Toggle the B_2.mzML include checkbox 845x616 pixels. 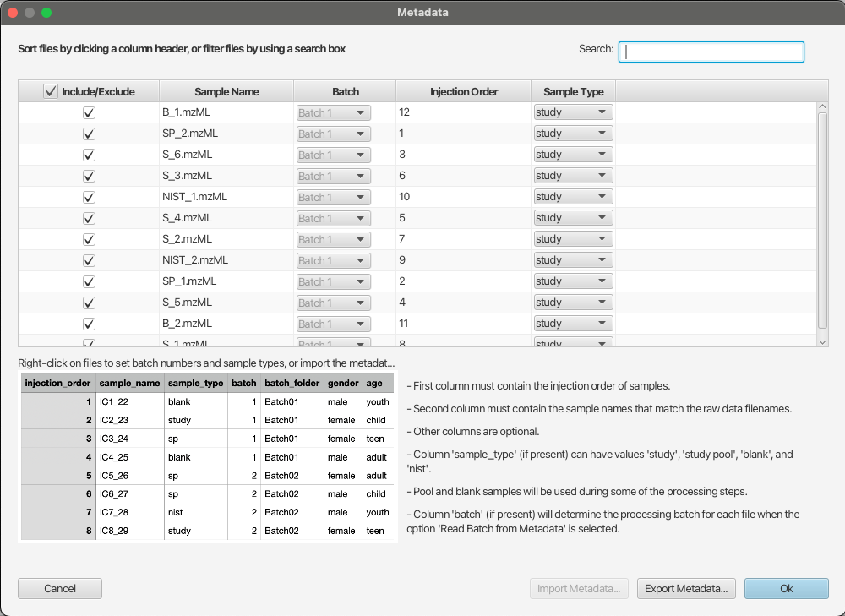89,324
